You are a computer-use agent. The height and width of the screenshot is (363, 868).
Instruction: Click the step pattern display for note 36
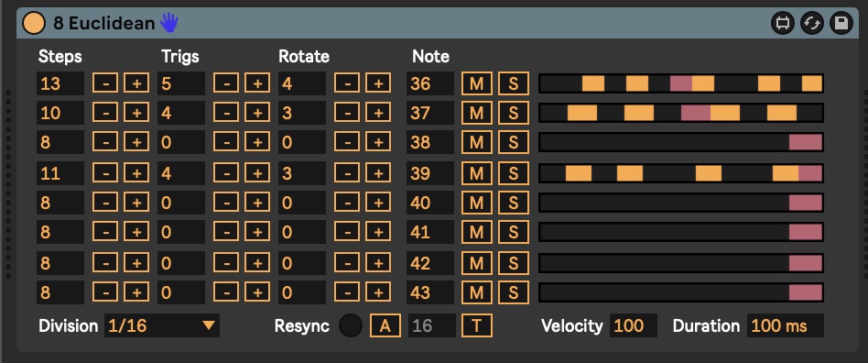tap(681, 83)
